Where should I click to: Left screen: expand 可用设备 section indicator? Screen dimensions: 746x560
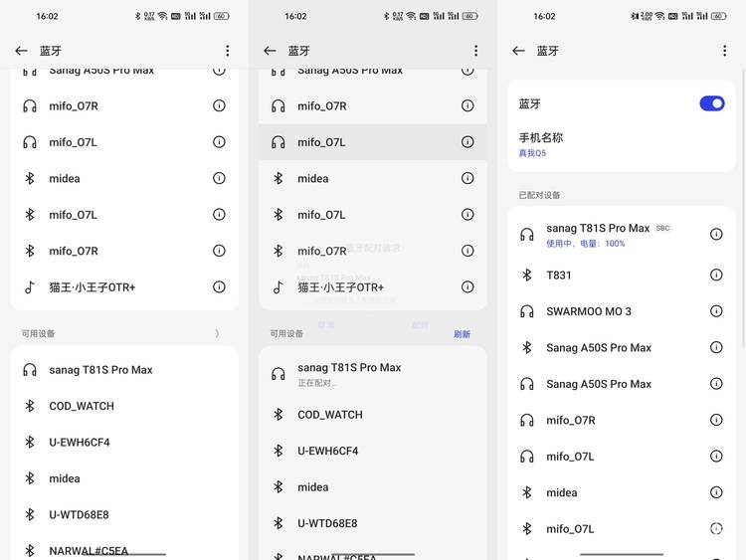[x=217, y=333]
